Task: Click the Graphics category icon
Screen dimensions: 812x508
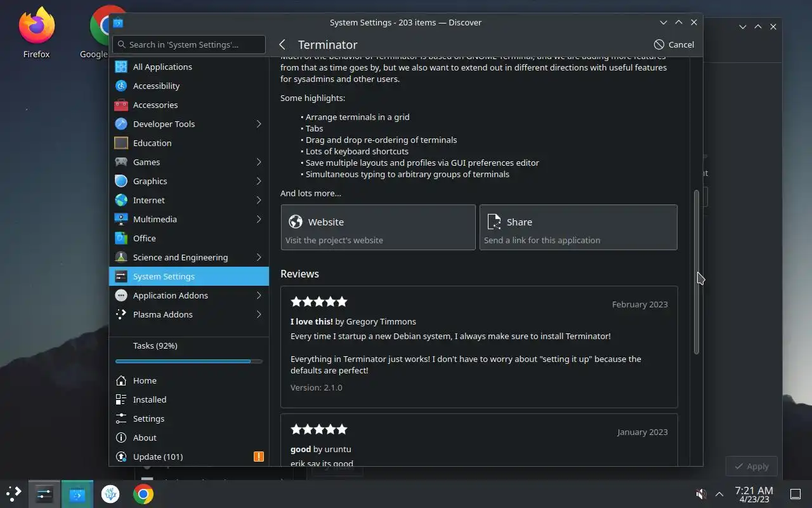Action: coord(121,181)
